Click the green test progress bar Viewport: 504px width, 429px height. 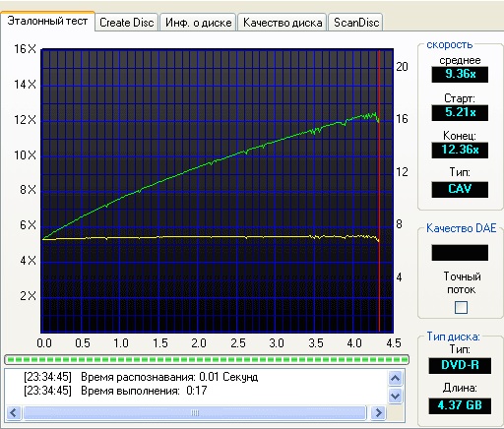click(x=207, y=360)
